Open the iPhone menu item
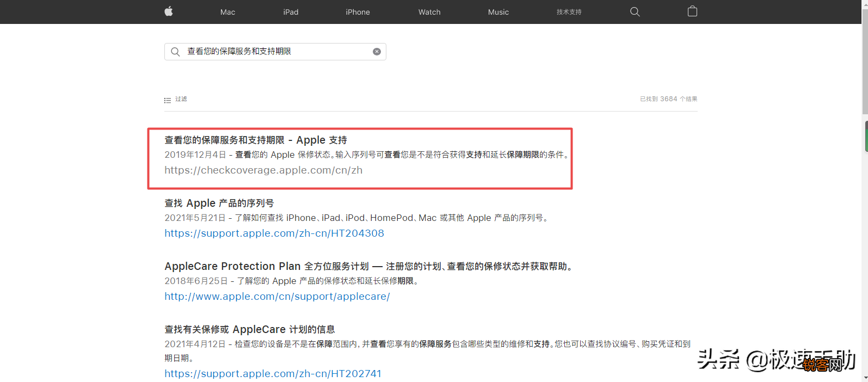This screenshot has width=868, height=382. (x=358, y=12)
